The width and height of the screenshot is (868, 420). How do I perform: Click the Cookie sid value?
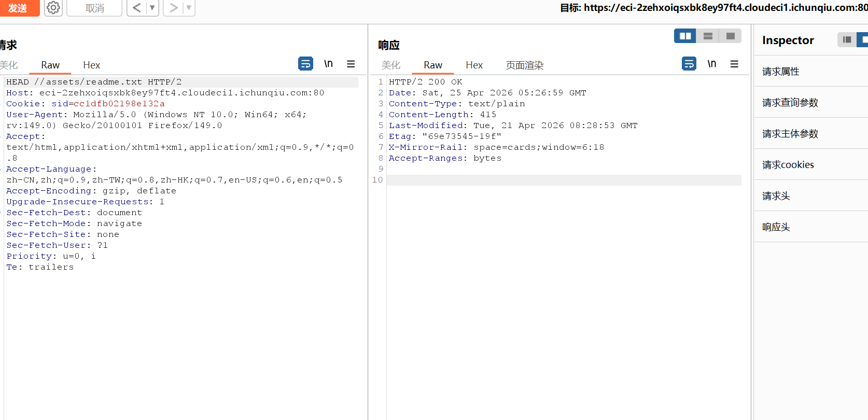point(119,104)
